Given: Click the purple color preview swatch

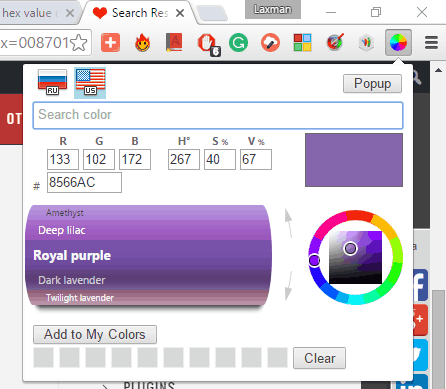Looking at the screenshot, I should point(354,160).
